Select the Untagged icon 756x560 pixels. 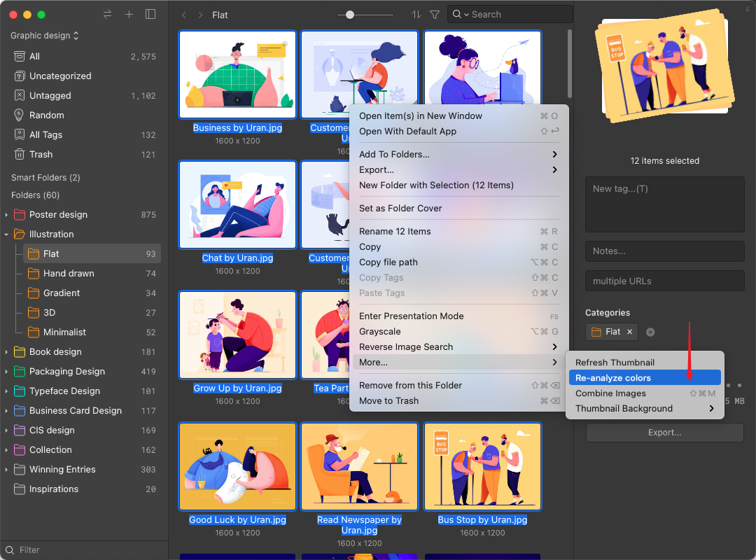click(20, 95)
